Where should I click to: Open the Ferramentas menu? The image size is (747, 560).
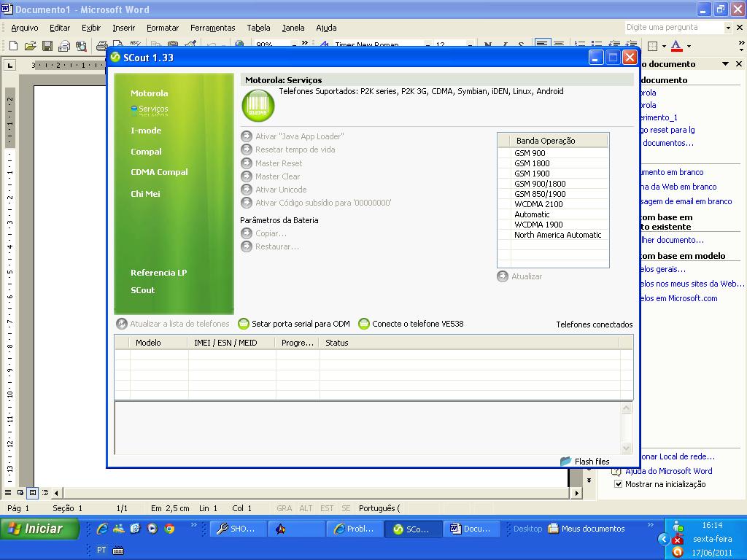[212, 28]
